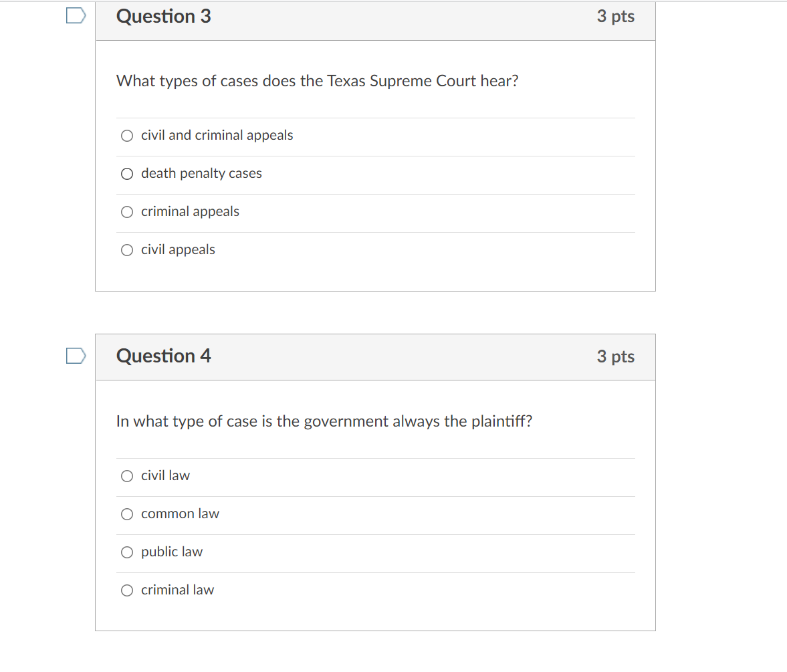Select 'criminal law' as the answer
This screenshot has width=787, height=672.
127,590
